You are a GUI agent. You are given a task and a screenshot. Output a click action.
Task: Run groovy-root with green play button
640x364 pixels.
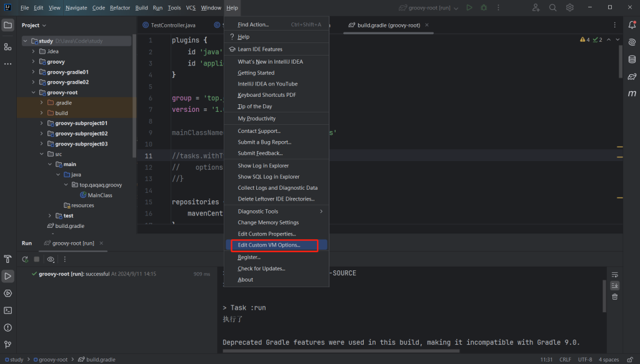pos(469,7)
